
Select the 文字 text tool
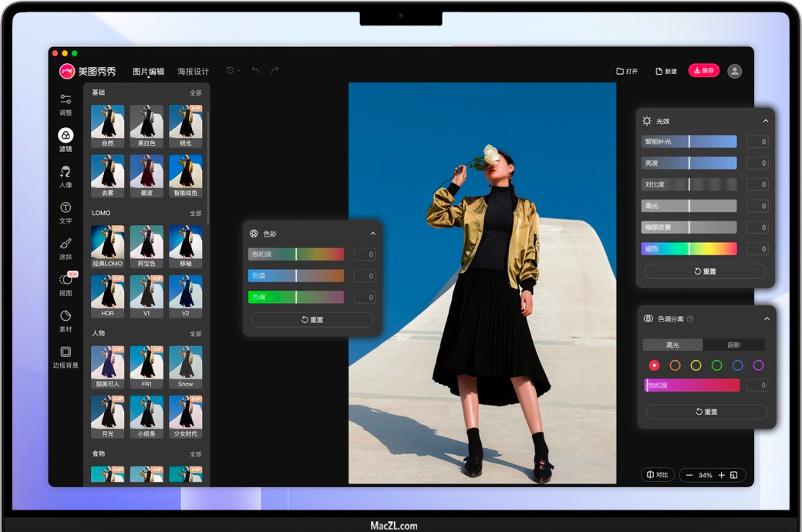[x=66, y=212]
